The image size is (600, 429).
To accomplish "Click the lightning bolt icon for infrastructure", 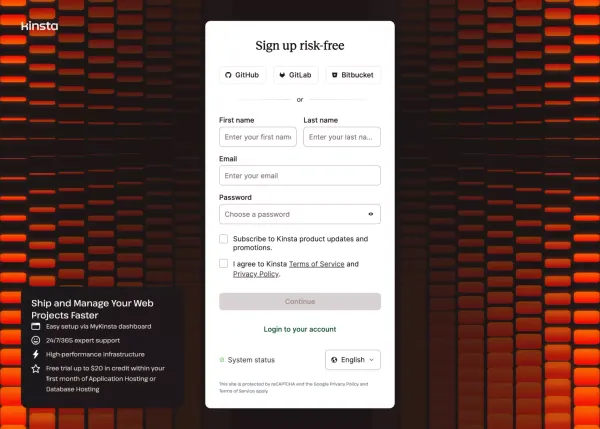I will pos(36,354).
